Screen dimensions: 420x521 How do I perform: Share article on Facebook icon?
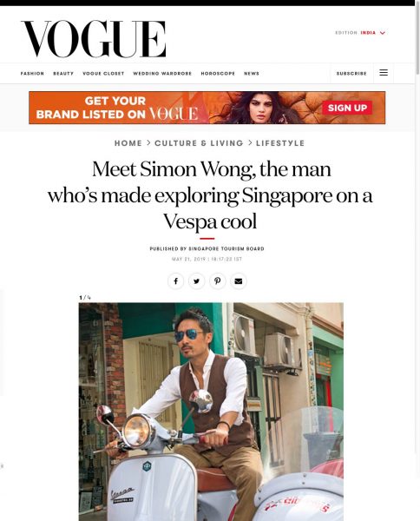(x=175, y=281)
